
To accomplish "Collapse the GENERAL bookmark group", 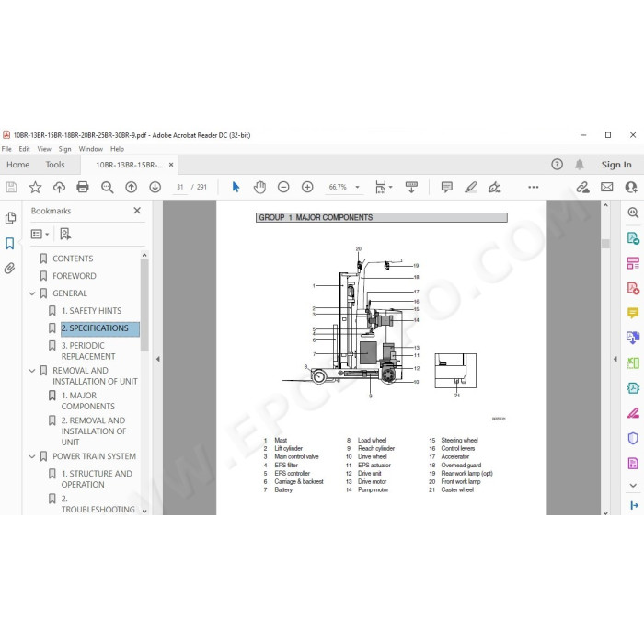I will [32, 293].
